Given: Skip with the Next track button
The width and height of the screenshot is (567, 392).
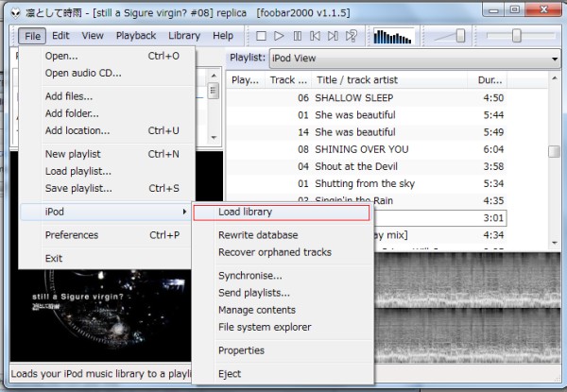Looking at the screenshot, I should [x=334, y=36].
